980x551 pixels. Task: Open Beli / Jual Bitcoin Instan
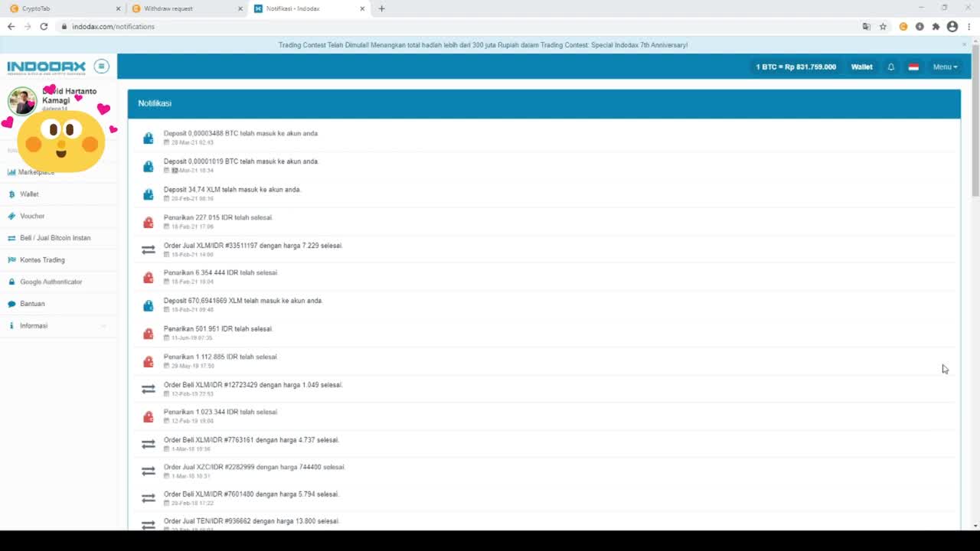click(55, 238)
